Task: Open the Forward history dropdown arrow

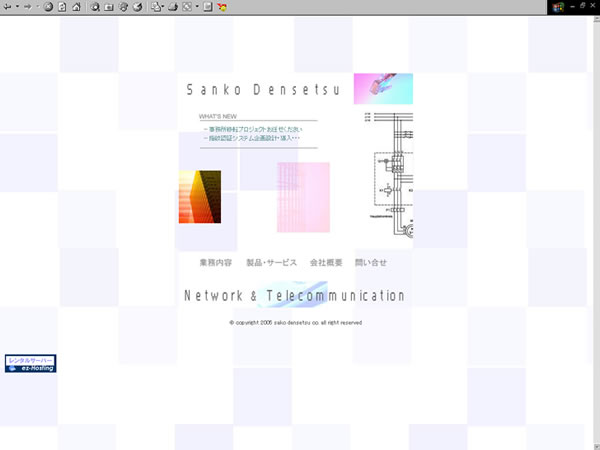Action: point(38,7)
